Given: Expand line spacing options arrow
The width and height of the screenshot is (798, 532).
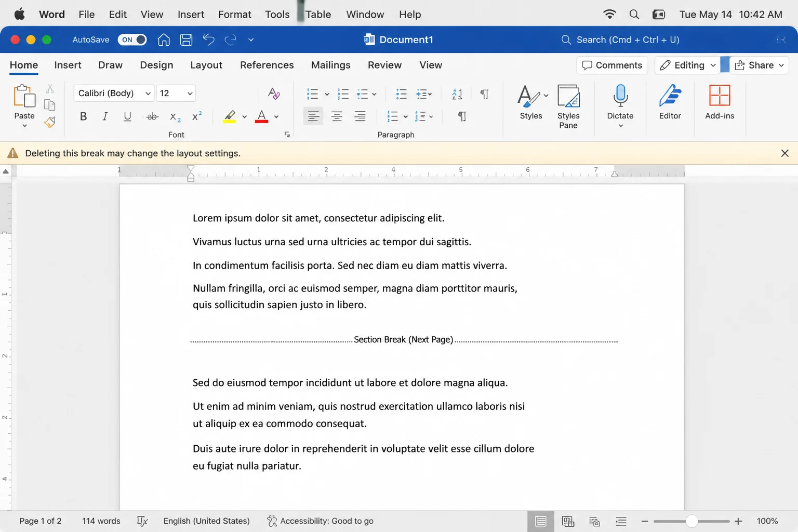Looking at the screenshot, I should click(406, 117).
